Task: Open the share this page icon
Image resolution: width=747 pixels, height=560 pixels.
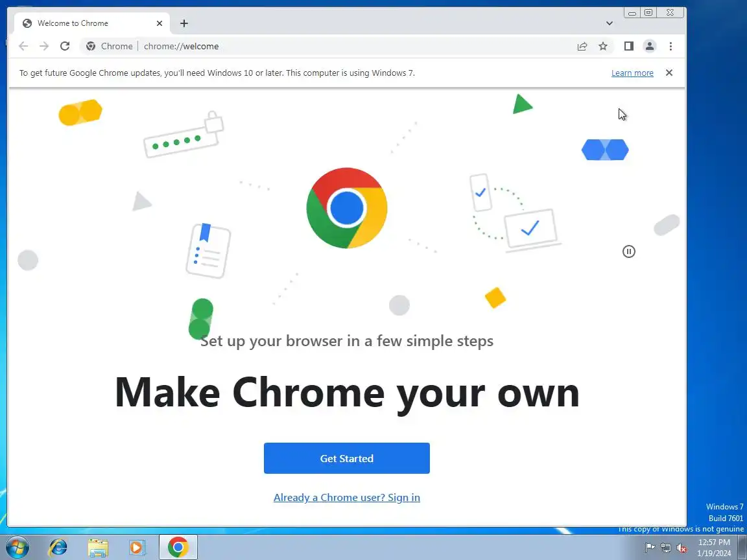Action: [582, 46]
